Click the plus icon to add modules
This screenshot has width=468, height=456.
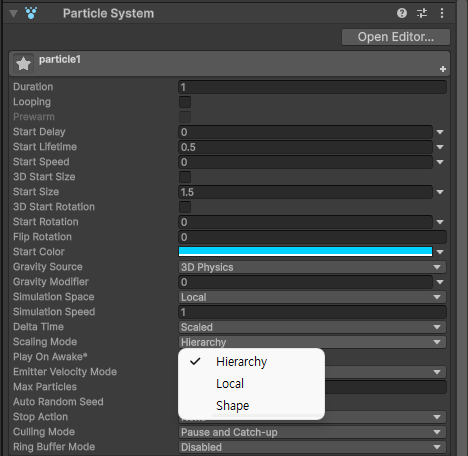[443, 69]
